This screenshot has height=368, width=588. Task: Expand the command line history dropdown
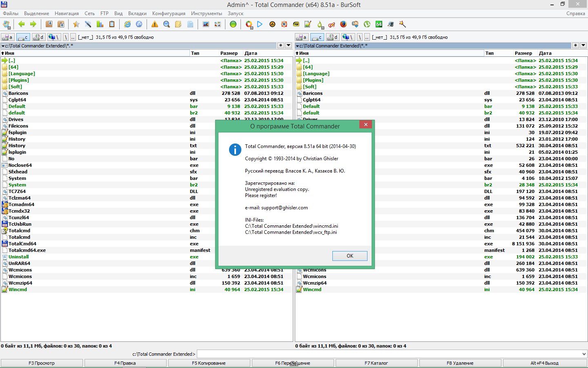[x=584, y=354]
